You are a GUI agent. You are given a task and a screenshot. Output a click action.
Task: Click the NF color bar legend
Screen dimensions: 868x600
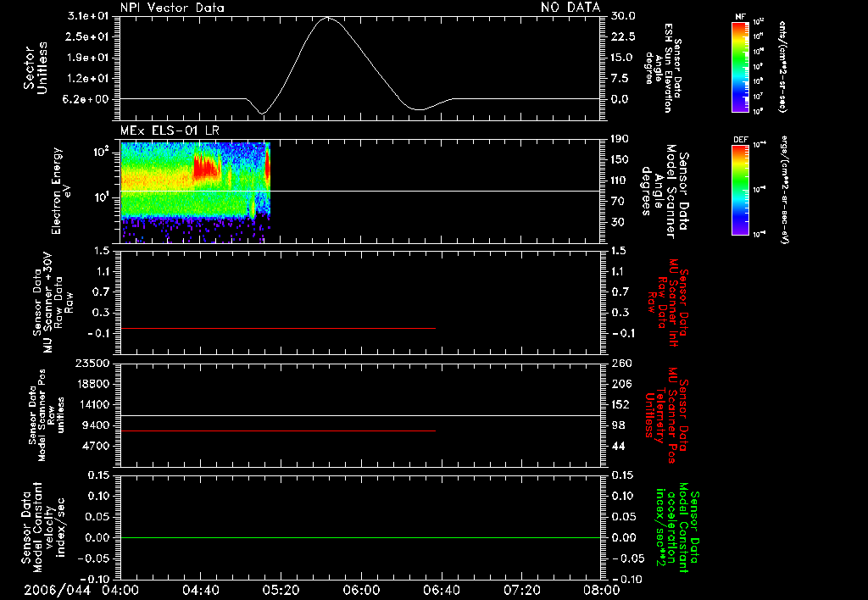click(740, 67)
